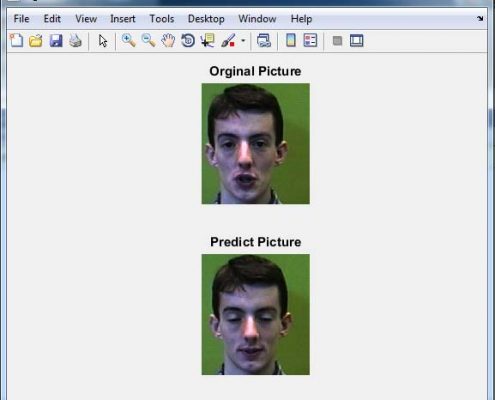Select the Edit Plot arrow tool
The image size is (495, 400).
(103, 41)
